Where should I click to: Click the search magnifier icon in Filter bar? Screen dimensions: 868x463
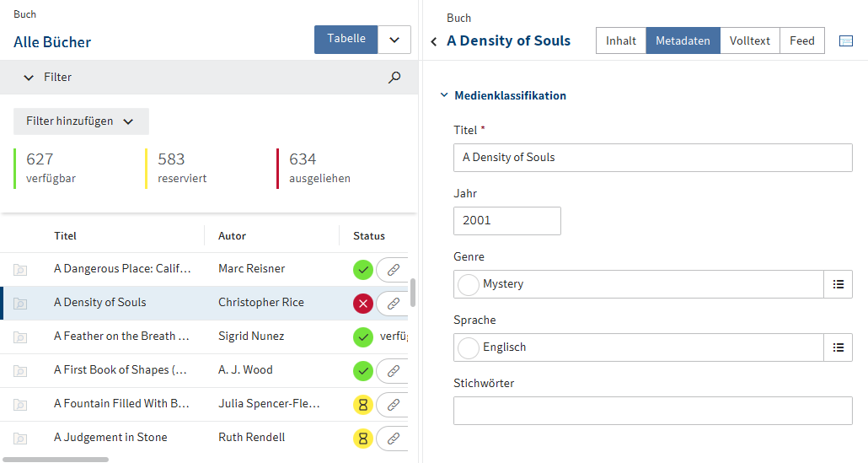[x=394, y=77]
